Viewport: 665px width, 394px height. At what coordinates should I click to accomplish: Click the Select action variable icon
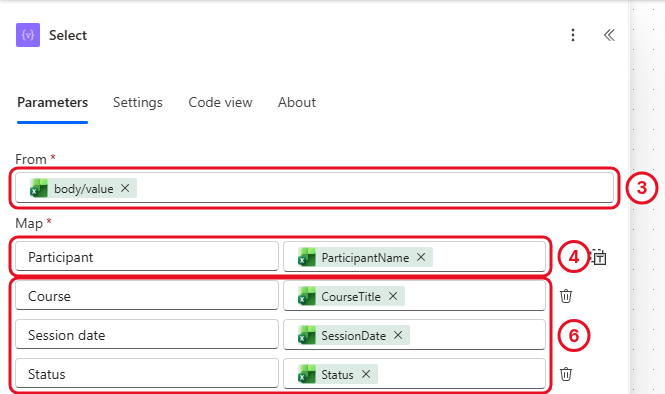click(28, 35)
